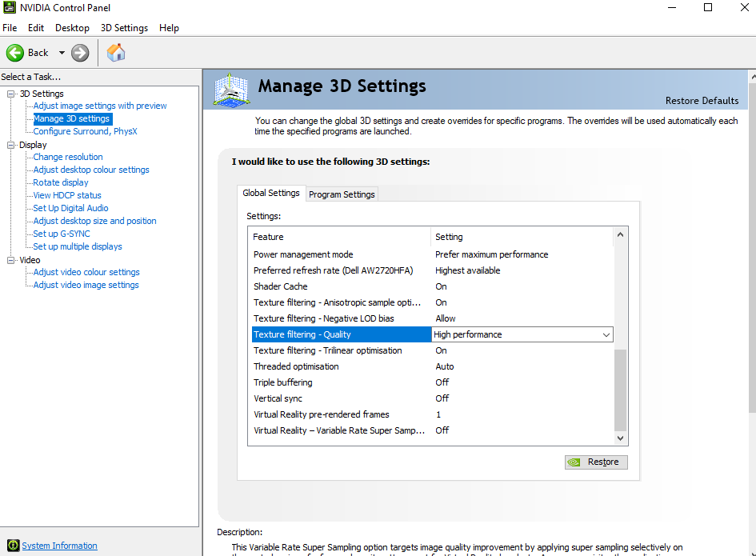Click the NVIDIA logo in the title bar

coord(10,8)
